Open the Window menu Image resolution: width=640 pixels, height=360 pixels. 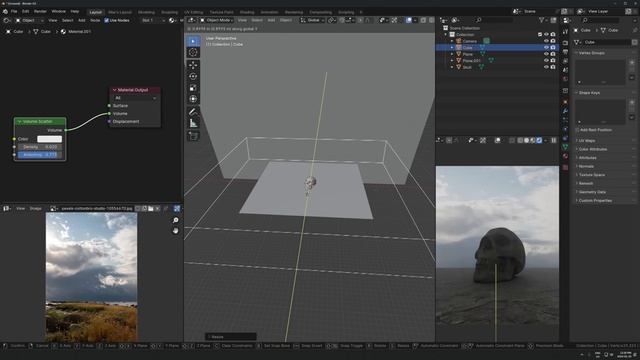coord(58,11)
